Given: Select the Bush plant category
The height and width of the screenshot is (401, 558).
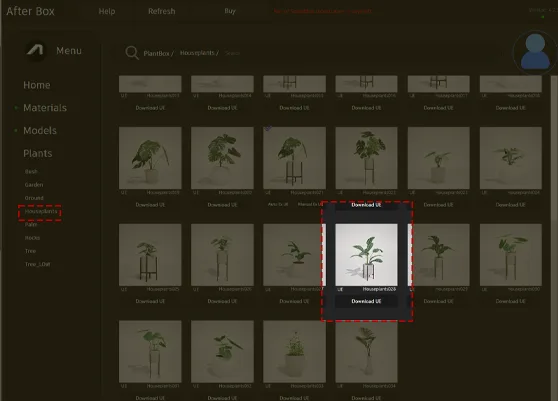Looking at the screenshot, I should tap(31, 172).
